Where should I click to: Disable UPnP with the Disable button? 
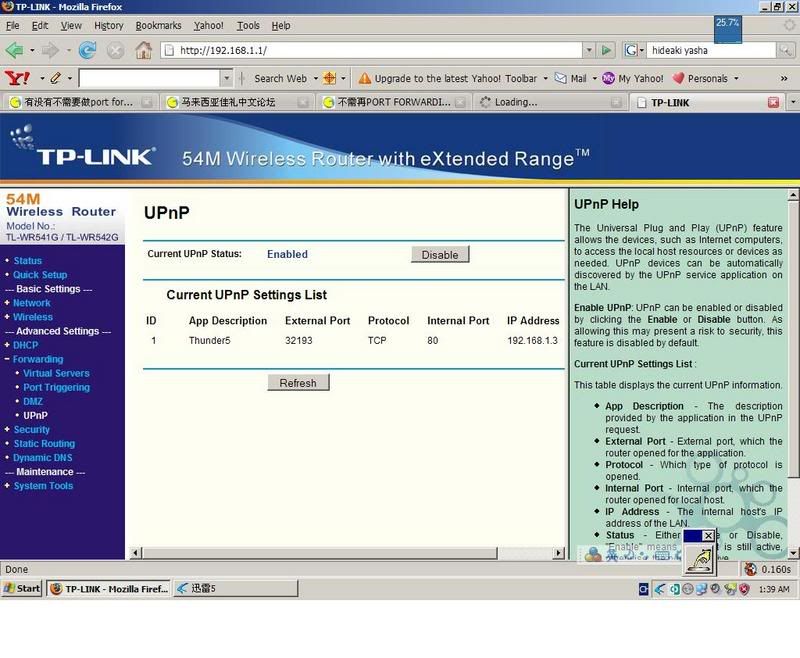pyautogui.click(x=440, y=255)
